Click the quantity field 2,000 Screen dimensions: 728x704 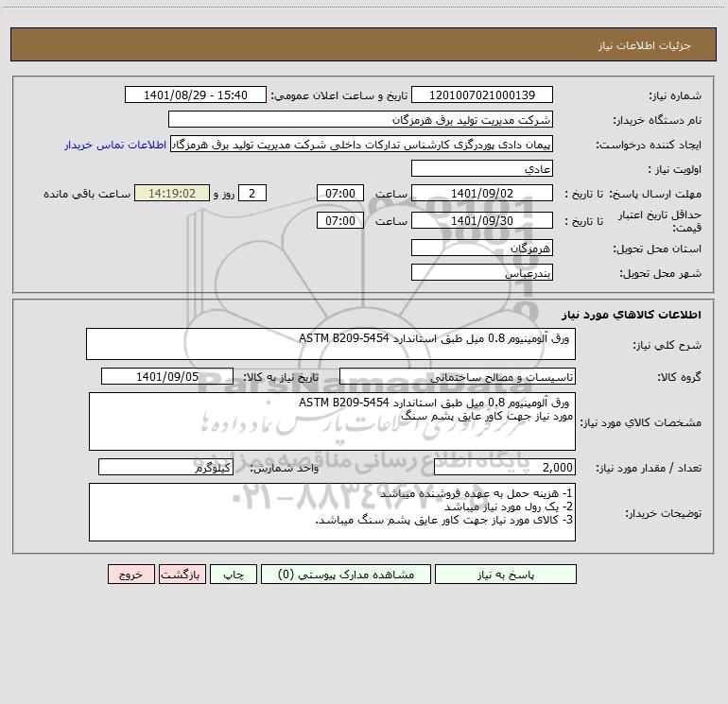tap(505, 467)
